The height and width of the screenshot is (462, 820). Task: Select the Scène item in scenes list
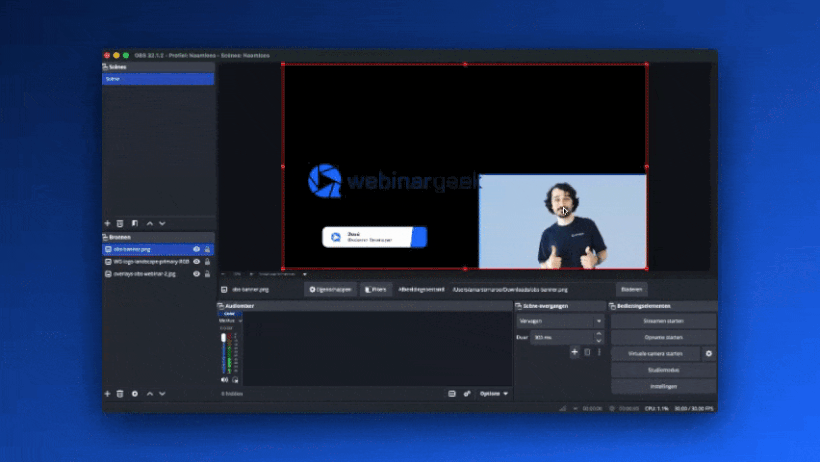tap(158, 79)
